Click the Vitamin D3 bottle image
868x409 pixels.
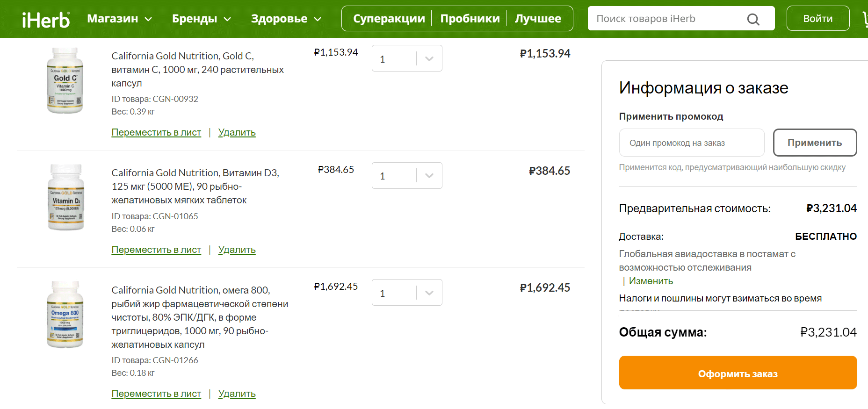66,197
